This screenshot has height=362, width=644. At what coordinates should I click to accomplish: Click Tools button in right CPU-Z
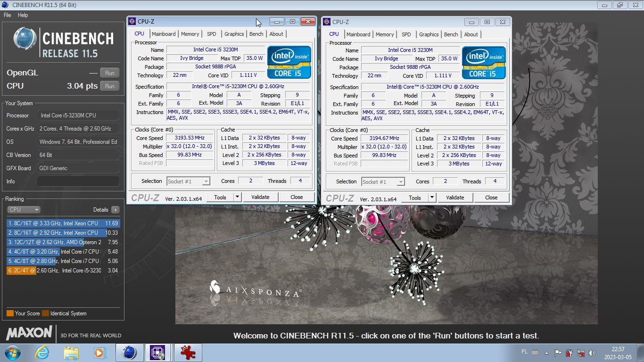point(415,197)
